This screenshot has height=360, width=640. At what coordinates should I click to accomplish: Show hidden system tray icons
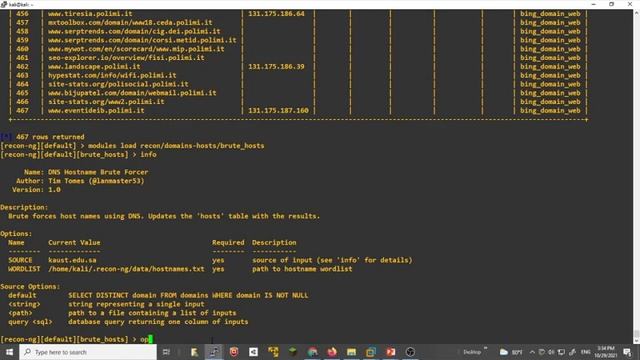click(x=532, y=352)
